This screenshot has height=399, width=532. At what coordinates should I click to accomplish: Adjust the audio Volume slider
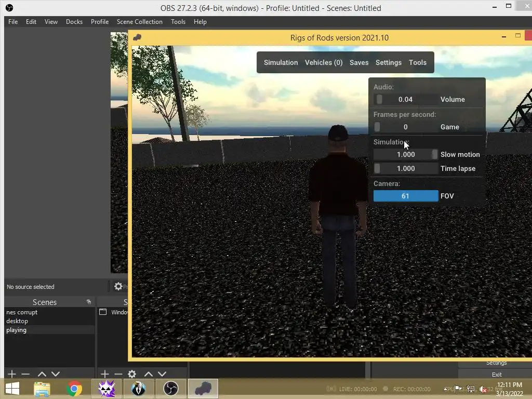click(x=406, y=99)
